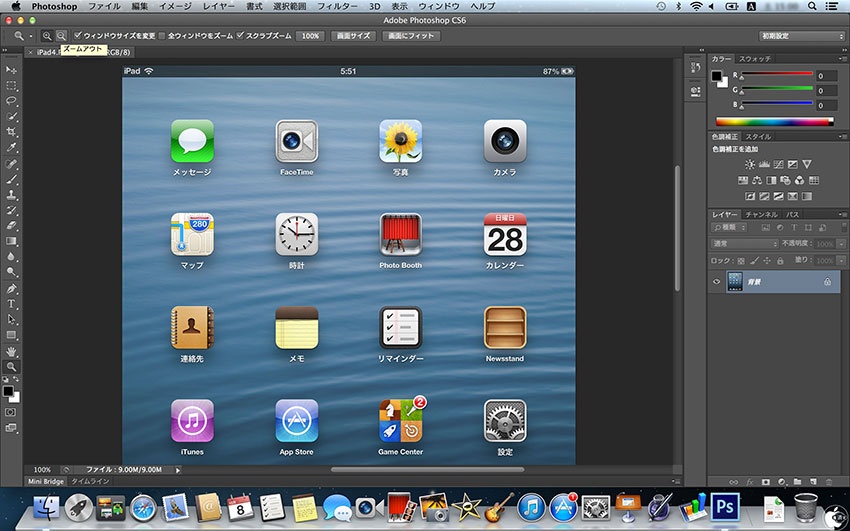The height and width of the screenshot is (531, 850).
Task: Click the 画面にフィット button
Action: coord(411,36)
